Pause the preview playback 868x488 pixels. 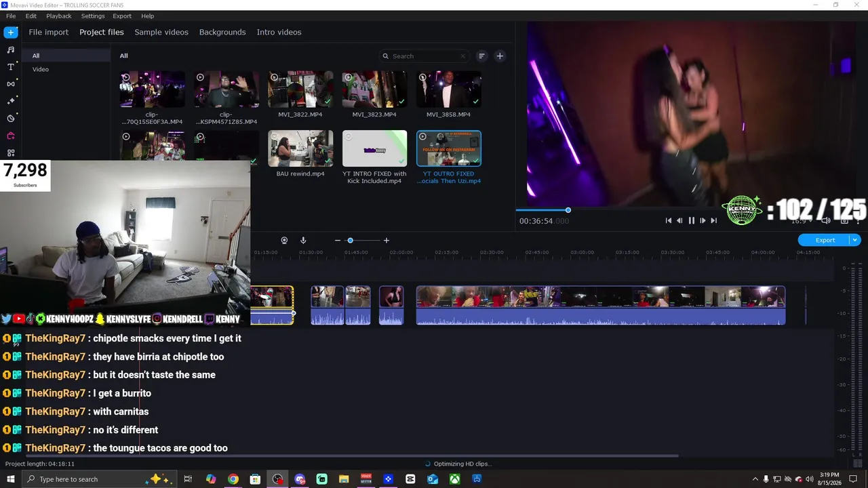click(x=691, y=220)
